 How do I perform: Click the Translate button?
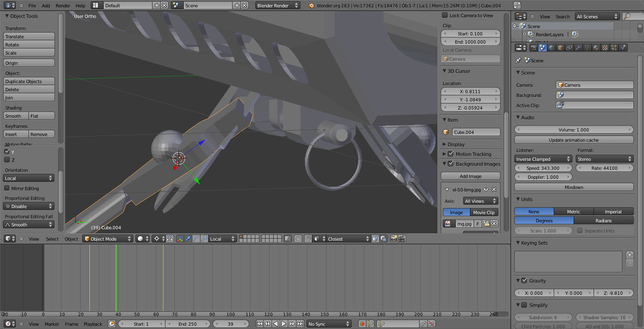click(29, 36)
